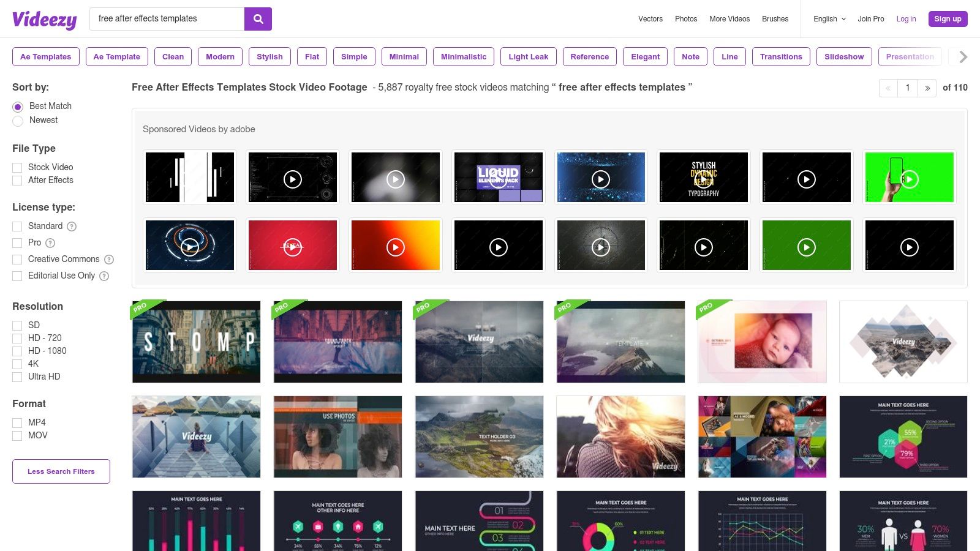Open the STOMP template thumbnail
This screenshot has width=980, height=551.
197,342
